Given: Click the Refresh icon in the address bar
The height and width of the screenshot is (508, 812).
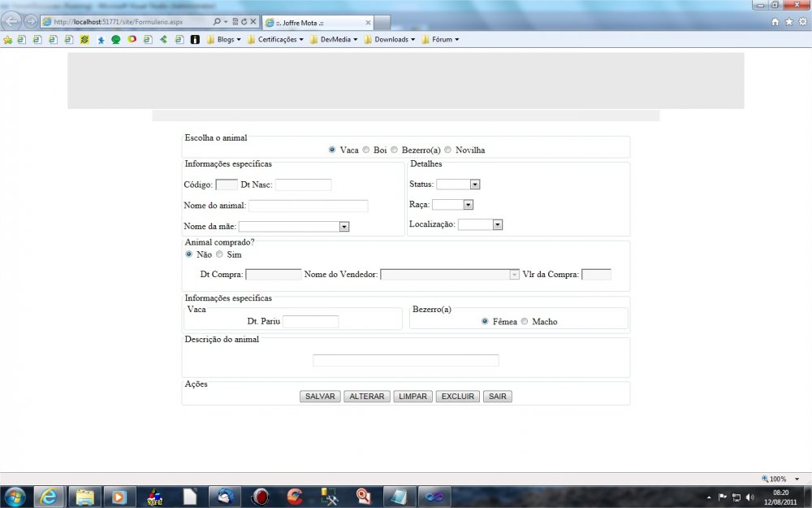Looking at the screenshot, I should point(244,22).
